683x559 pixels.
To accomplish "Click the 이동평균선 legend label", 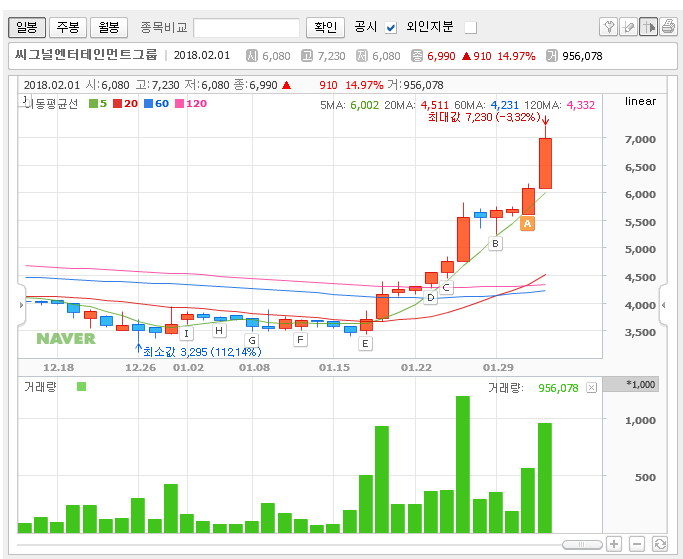I will coord(51,104).
